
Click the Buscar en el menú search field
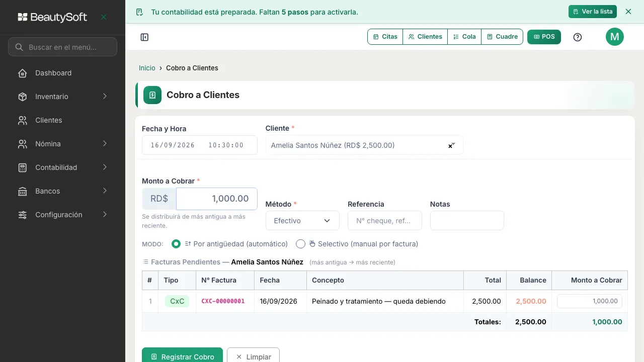pos(62,47)
